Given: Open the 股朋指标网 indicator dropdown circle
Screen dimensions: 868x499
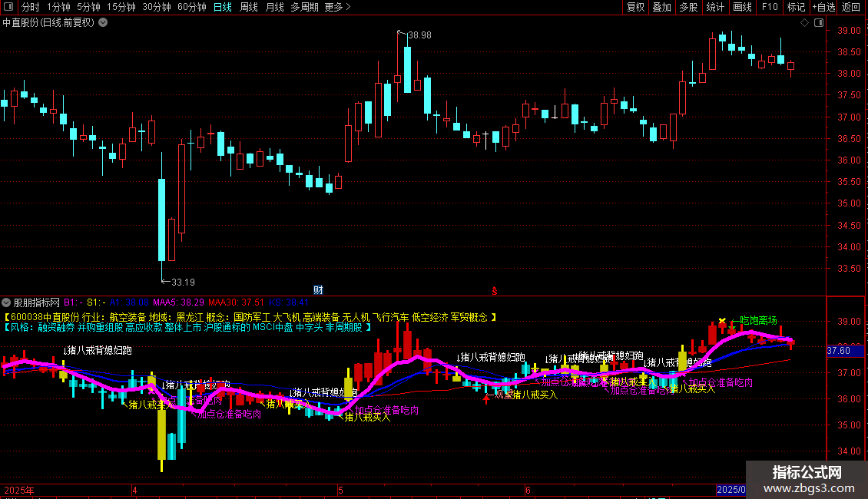Looking at the screenshot, I should pos(6,302).
